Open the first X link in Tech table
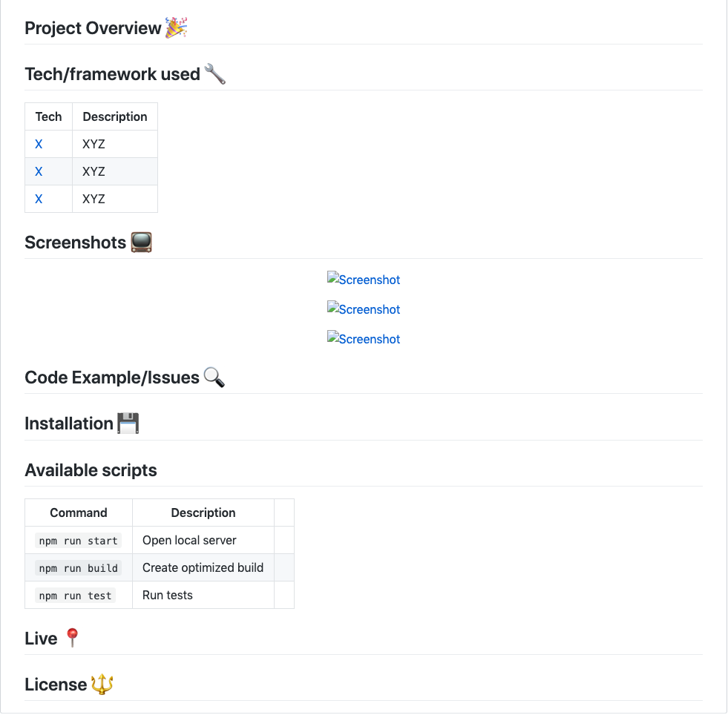Viewport: 728px width, 715px height. click(39, 144)
